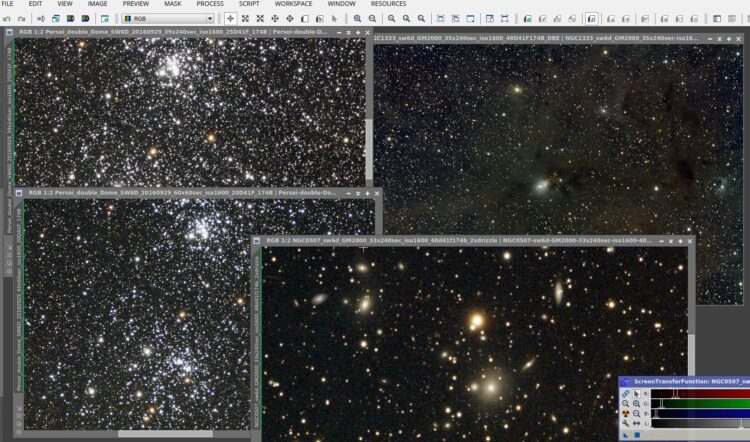
Task: Open the RGB channel selector dropdown
Action: click(x=167, y=19)
